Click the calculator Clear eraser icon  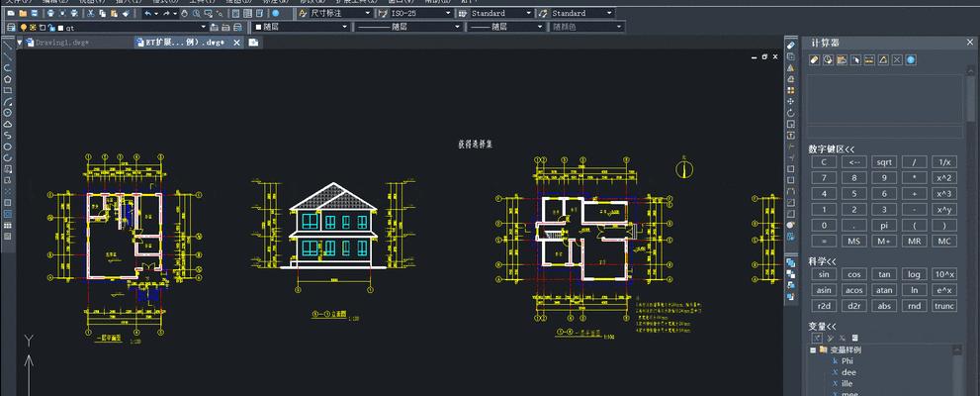coord(815,60)
